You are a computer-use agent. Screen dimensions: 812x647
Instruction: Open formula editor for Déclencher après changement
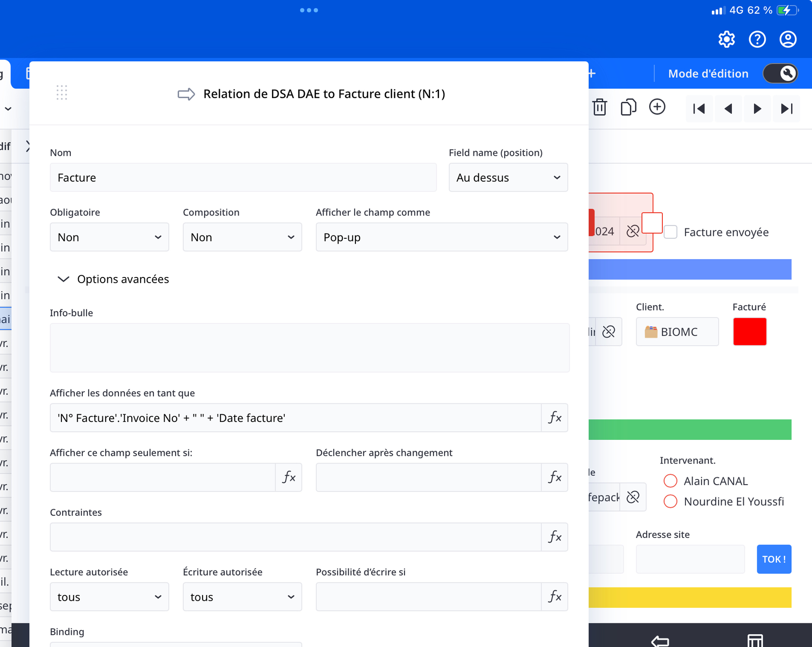coord(555,478)
